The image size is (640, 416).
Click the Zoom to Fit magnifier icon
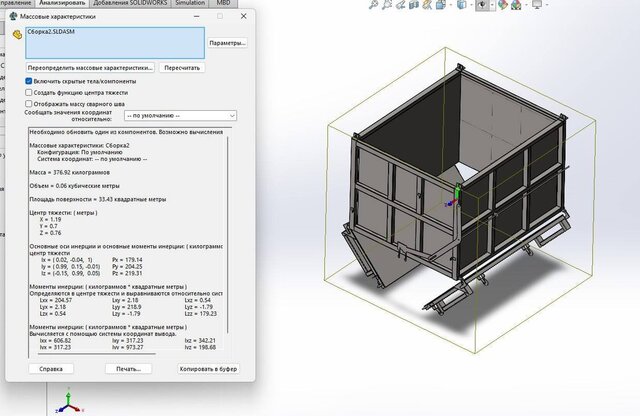(x=373, y=5)
